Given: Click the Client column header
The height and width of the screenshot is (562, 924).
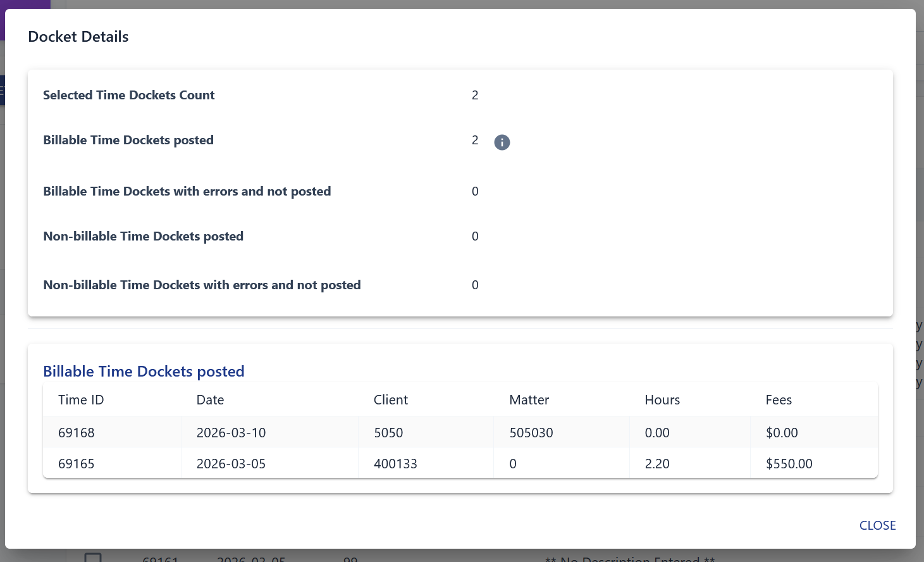Looking at the screenshot, I should point(390,399).
